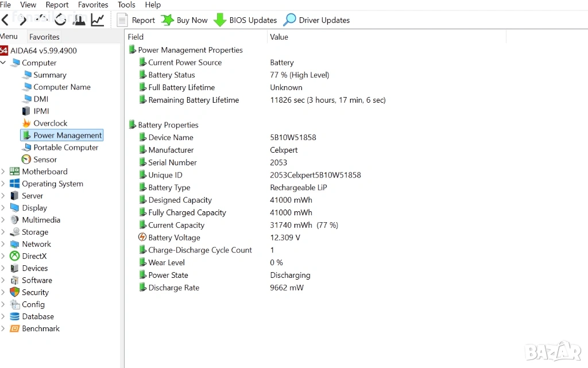Expand the Storage tree node
This screenshot has height=368, width=588.
pyautogui.click(x=3, y=232)
